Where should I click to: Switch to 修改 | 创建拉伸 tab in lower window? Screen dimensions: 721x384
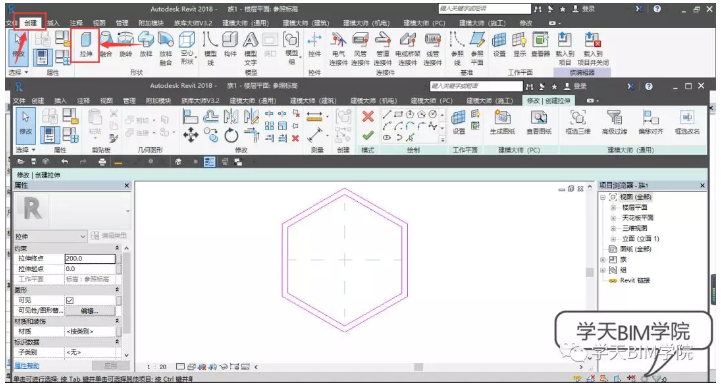pos(549,100)
